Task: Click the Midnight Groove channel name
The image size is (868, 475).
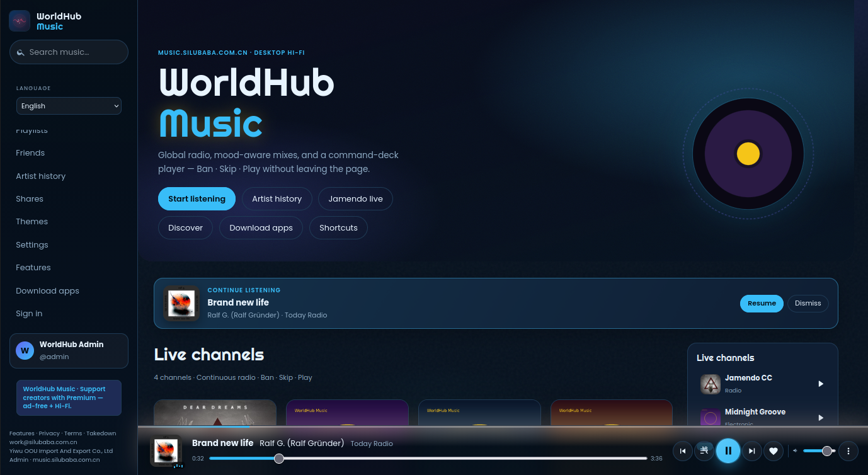Action: pyautogui.click(x=755, y=412)
